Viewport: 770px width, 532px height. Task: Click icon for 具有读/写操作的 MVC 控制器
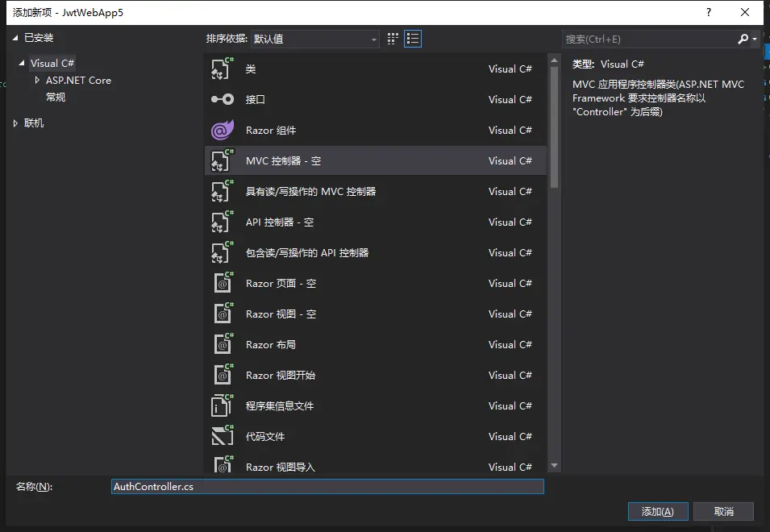coord(223,191)
